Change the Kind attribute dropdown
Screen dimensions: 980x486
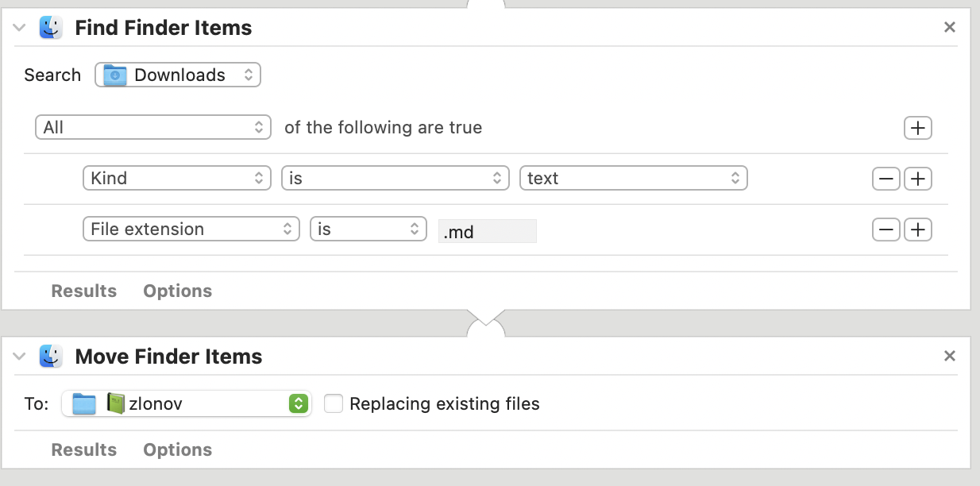[176, 179]
